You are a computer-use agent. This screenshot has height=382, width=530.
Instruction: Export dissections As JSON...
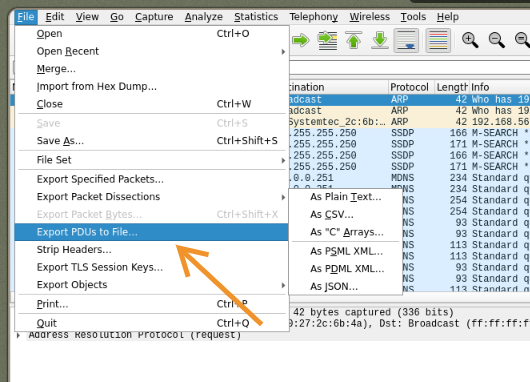coord(345,286)
